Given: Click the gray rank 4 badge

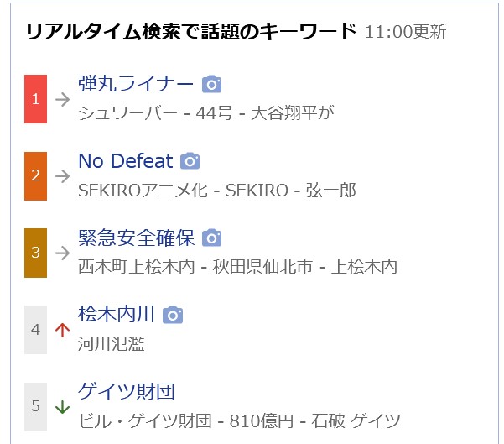Looking at the screenshot, I should (x=35, y=330).
